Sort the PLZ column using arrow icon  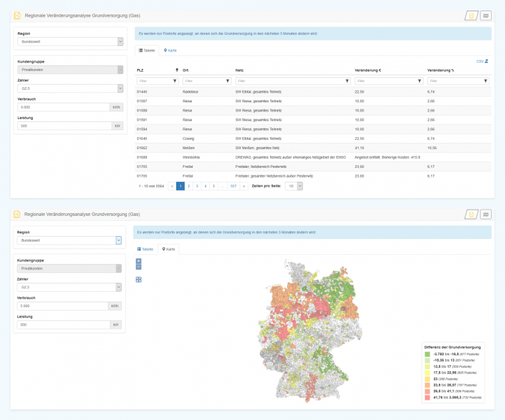[176, 70]
